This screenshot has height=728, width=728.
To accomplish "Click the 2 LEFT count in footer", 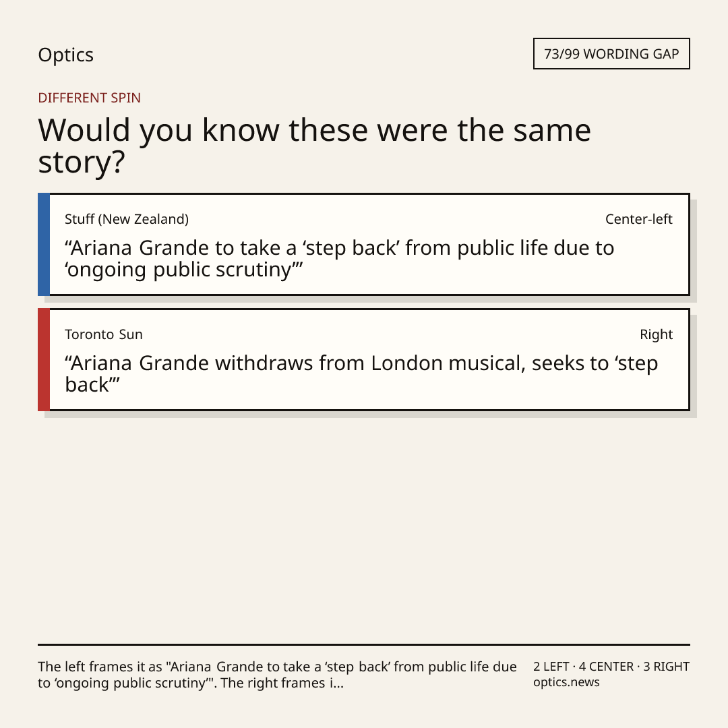I will 551,667.
